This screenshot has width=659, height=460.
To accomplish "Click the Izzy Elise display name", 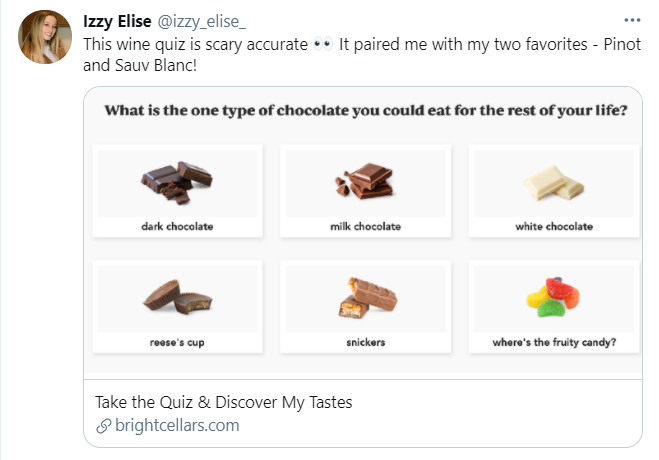I will pos(117,22).
